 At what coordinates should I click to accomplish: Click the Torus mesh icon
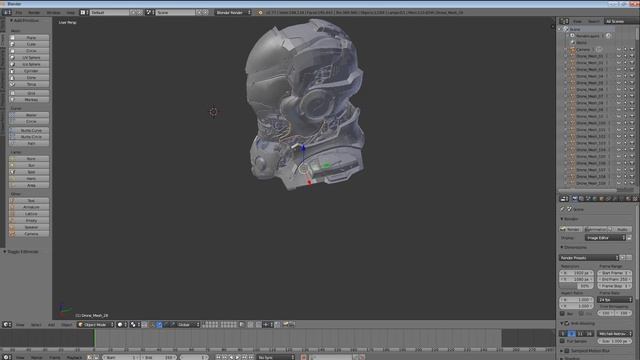(12, 84)
